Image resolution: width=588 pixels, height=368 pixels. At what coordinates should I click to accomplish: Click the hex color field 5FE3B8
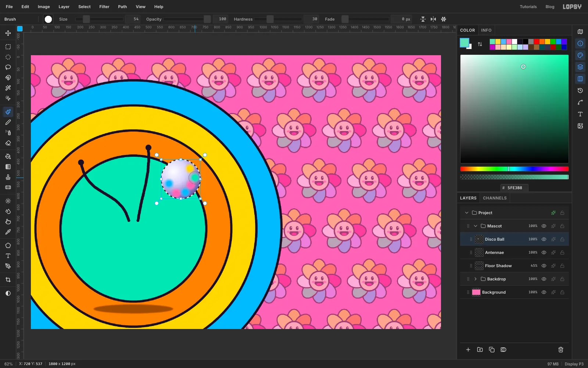click(x=514, y=188)
